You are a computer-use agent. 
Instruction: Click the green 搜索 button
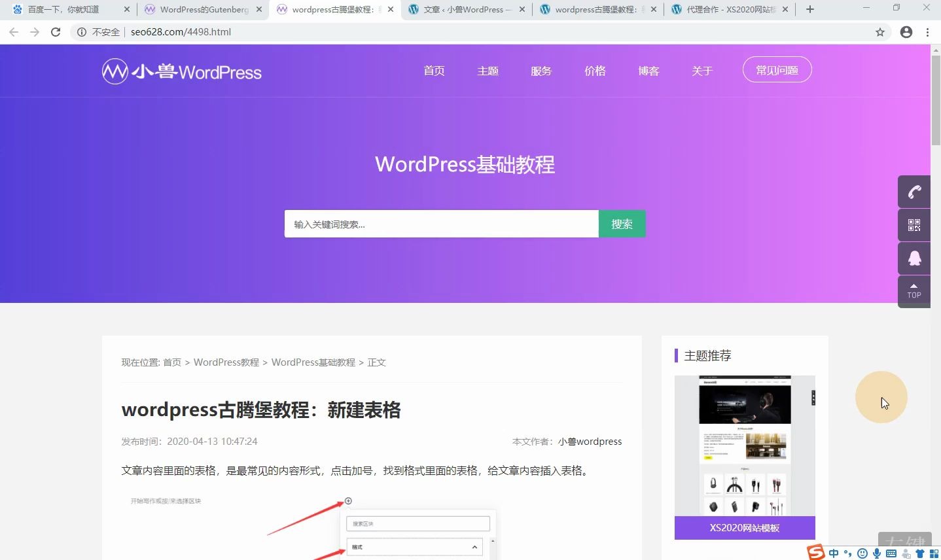click(622, 224)
